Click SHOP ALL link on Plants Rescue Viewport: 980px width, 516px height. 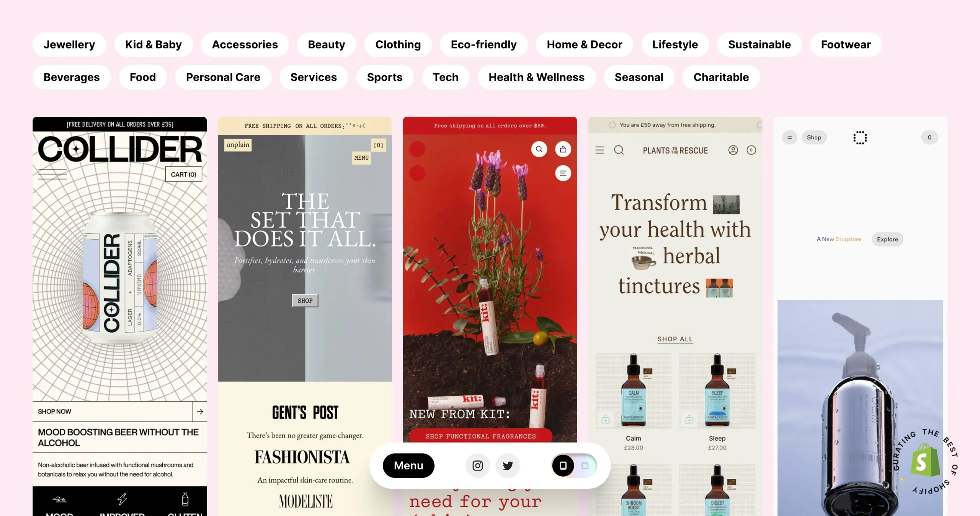[x=675, y=339]
